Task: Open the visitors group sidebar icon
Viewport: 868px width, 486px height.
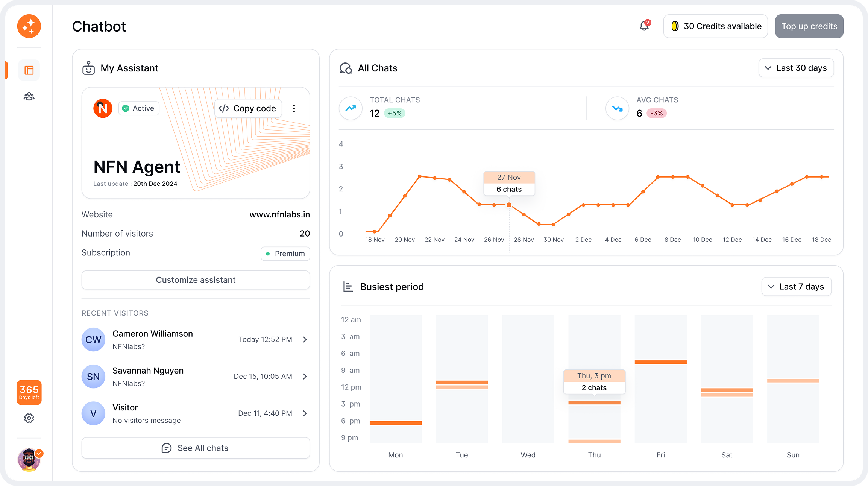Action: pyautogui.click(x=29, y=97)
